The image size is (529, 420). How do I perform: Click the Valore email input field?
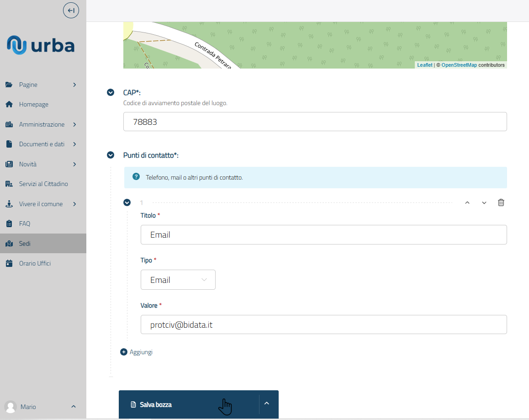click(323, 324)
